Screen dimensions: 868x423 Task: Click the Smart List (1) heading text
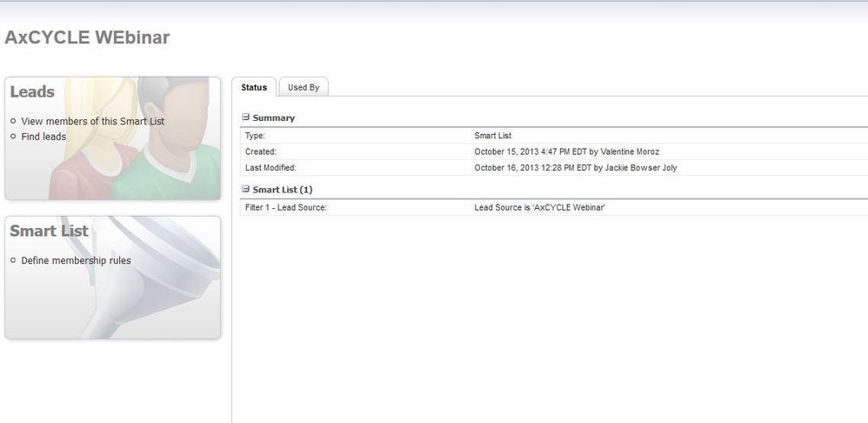coord(283,190)
